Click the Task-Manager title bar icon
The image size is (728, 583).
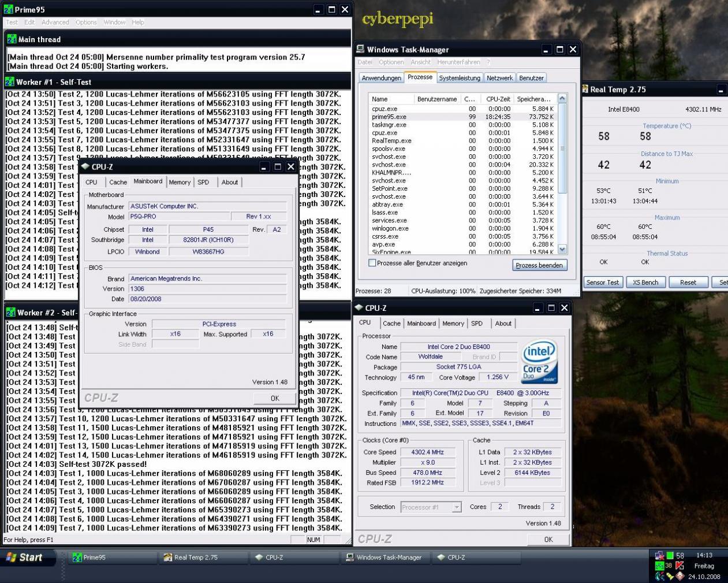click(360, 50)
